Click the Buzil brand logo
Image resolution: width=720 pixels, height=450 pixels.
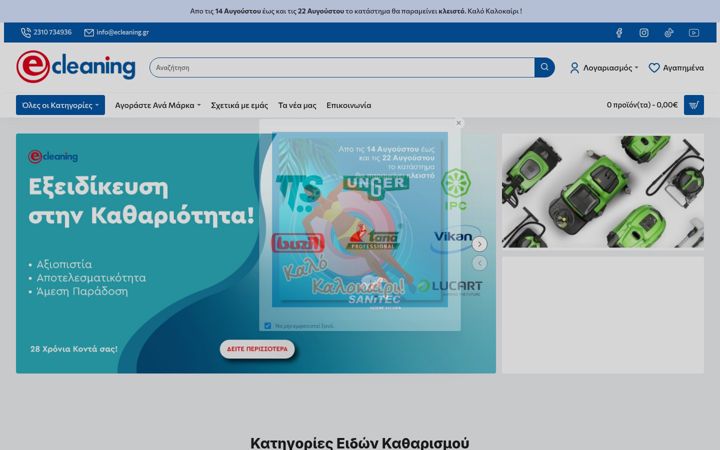(x=298, y=243)
